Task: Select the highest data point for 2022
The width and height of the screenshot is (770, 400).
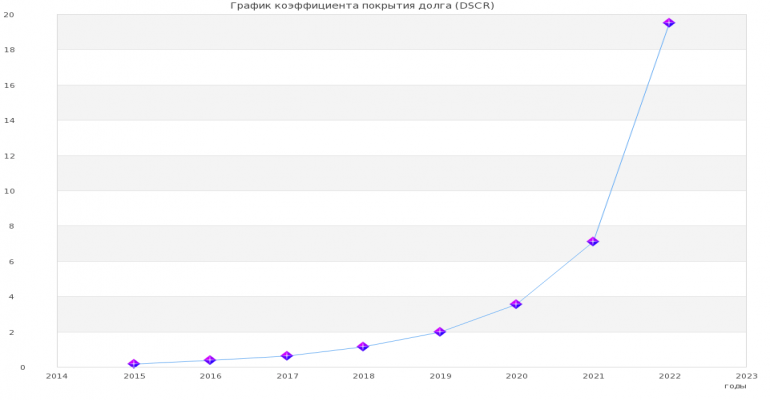Action: (x=669, y=22)
